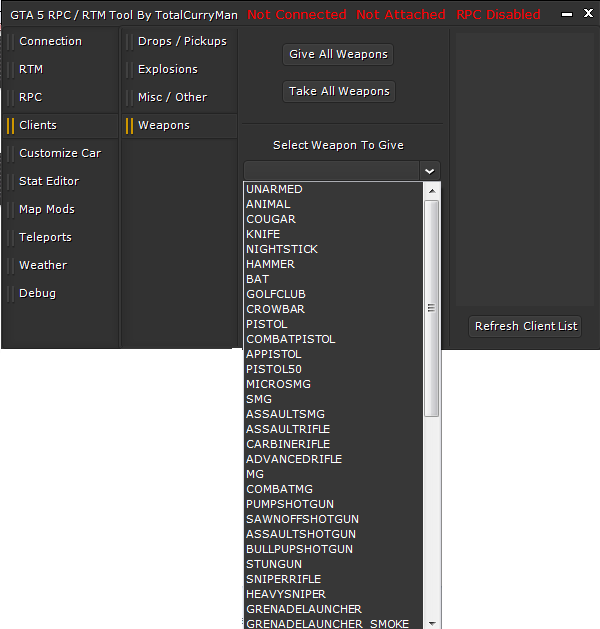Open Drops / Pickups sub-tab

tap(182, 41)
